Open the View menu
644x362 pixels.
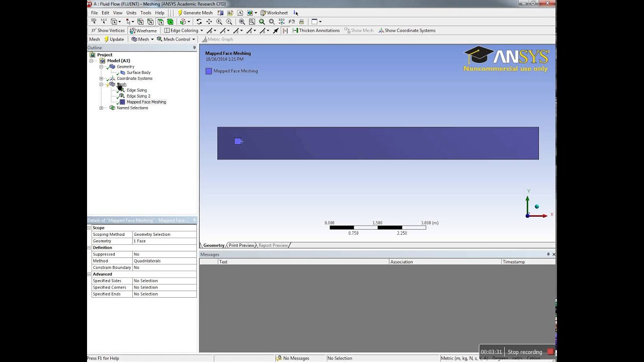point(117,13)
